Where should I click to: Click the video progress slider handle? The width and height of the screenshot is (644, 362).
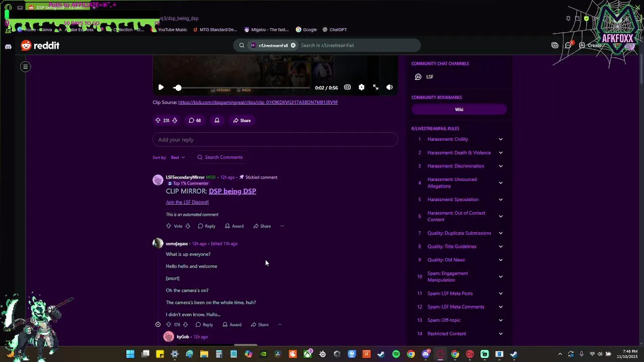[178, 87]
